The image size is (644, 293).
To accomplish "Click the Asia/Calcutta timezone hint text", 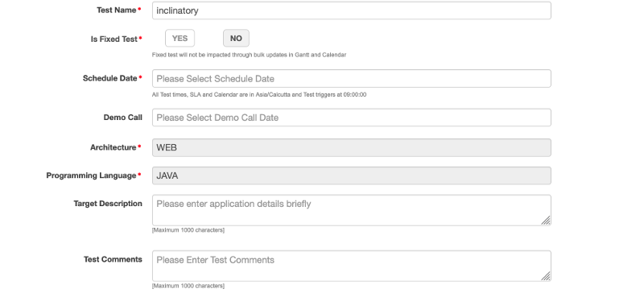I will tap(259, 94).
